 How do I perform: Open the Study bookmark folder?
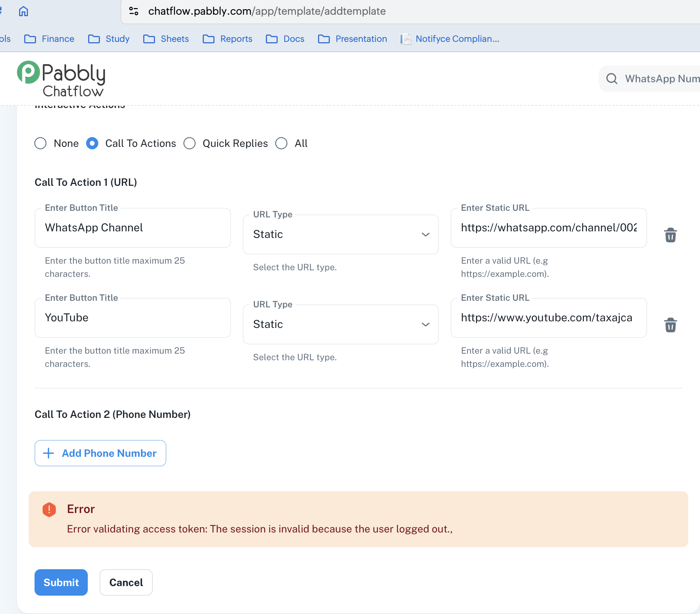(109, 39)
